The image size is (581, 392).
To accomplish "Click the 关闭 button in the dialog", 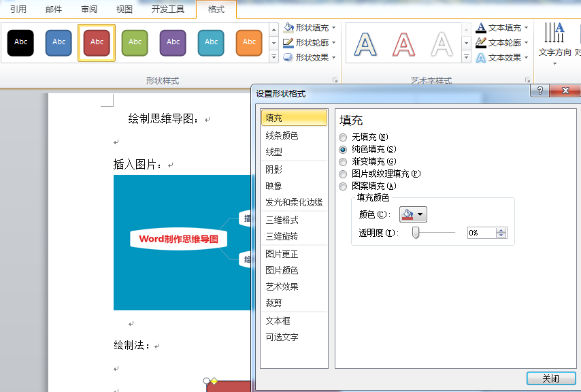I will point(551,378).
